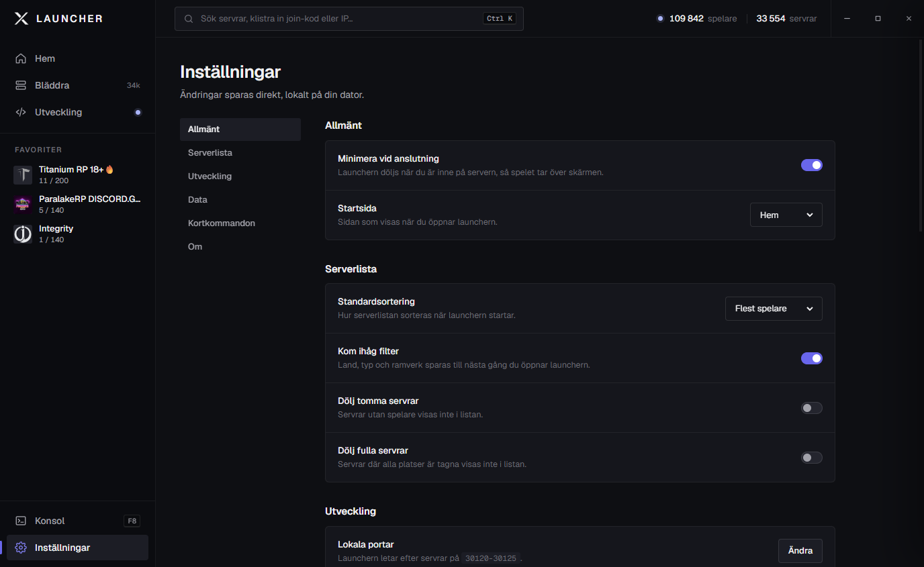Screen dimensions: 924x567
Task: Click the Utveckling code brackets icon
Action: (x=21, y=112)
